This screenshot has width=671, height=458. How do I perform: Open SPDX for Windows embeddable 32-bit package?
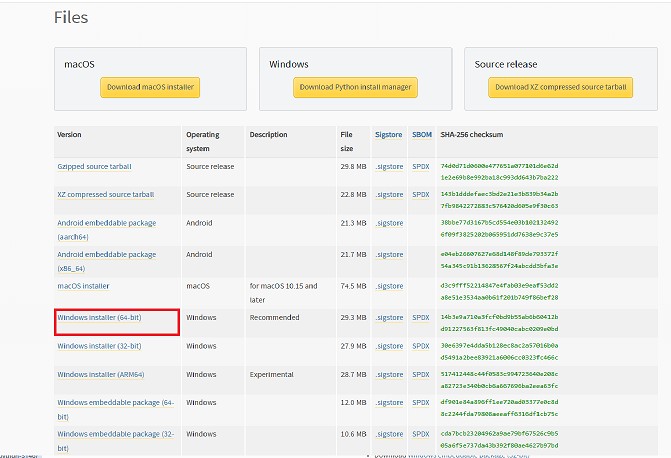[421, 434]
